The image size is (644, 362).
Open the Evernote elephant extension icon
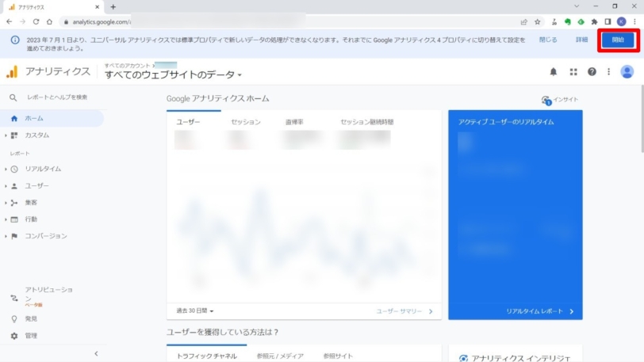click(x=568, y=21)
